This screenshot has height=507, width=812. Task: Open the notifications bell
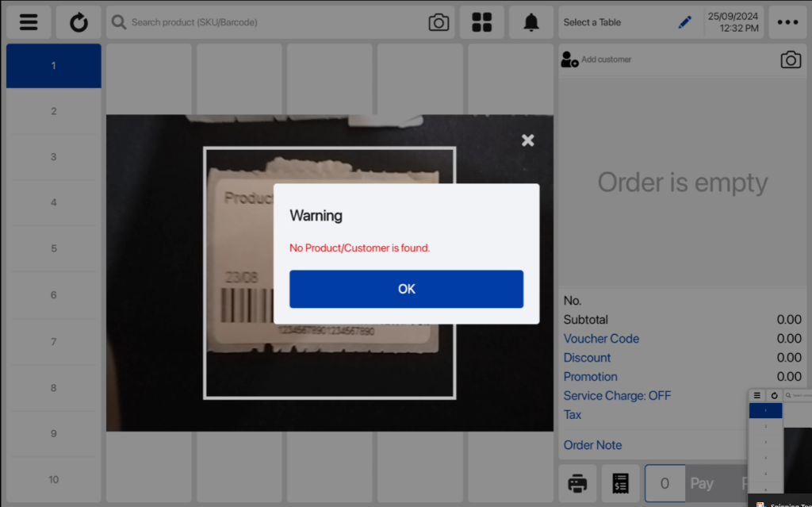(x=531, y=22)
